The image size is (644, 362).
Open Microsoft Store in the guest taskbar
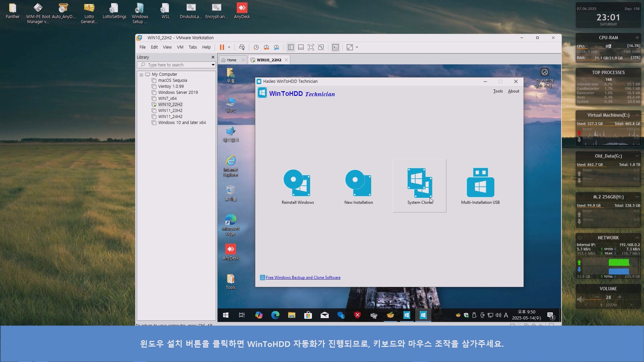pyautogui.click(x=308, y=315)
